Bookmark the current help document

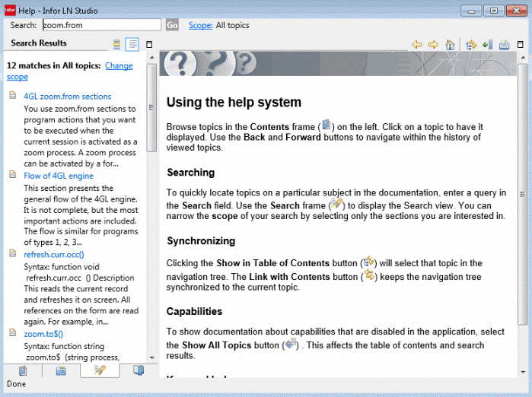pyautogui.click(x=487, y=45)
